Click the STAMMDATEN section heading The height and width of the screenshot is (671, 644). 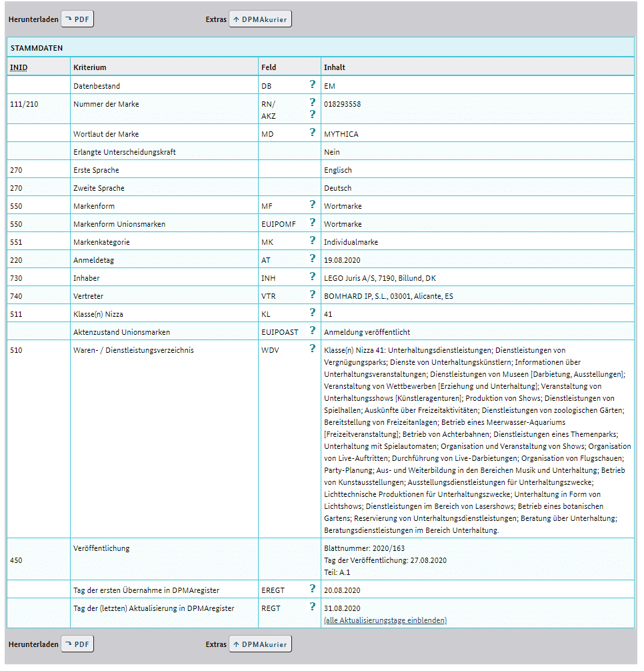(x=37, y=48)
